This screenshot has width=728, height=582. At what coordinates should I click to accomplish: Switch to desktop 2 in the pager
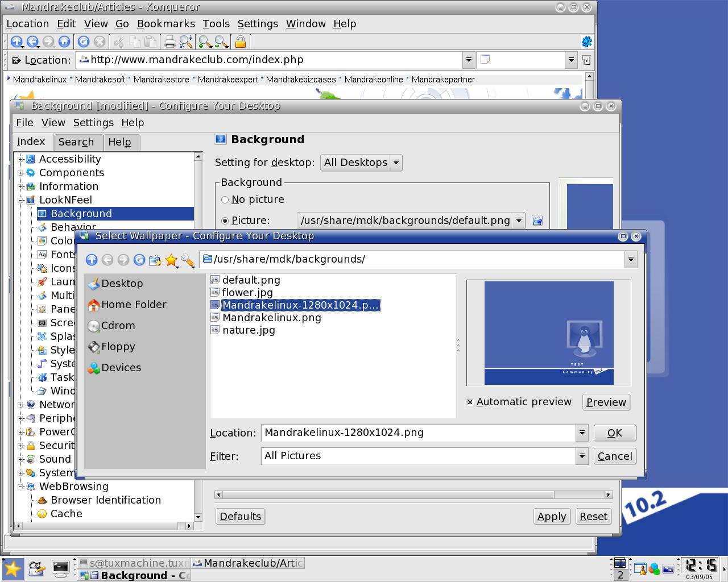pyautogui.click(x=620, y=575)
